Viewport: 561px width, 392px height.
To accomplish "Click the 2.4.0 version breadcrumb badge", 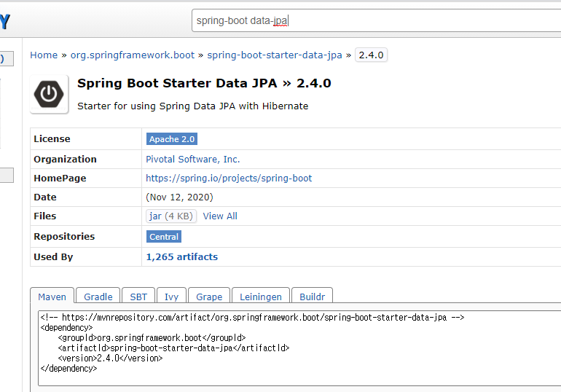I will [x=371, y=55].
